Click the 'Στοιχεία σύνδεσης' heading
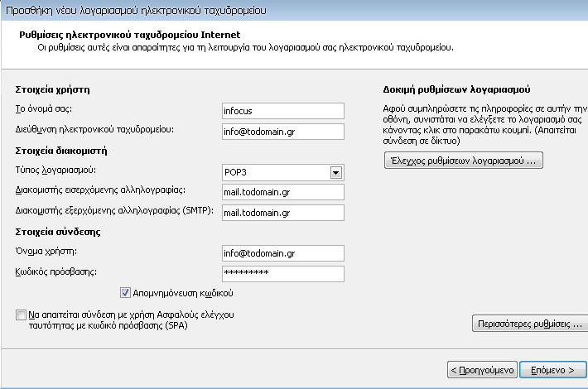Image resolution: width=588 pixels, height=389 pixels. point(58,232)
